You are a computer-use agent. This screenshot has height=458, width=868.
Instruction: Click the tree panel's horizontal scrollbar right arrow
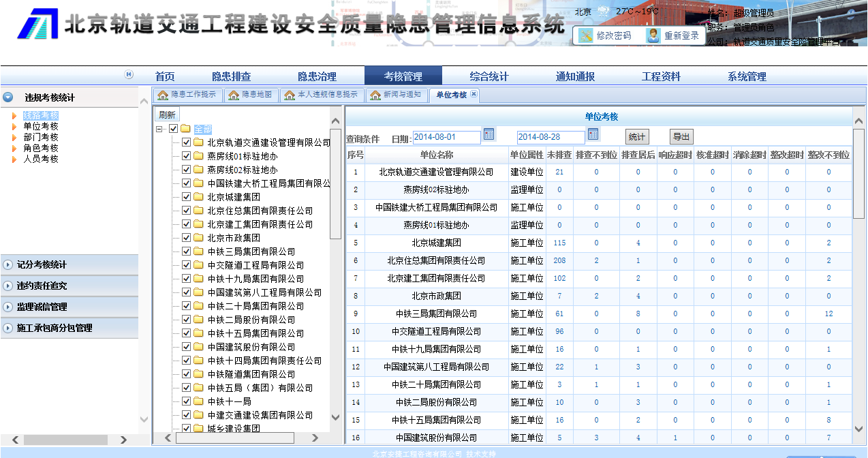click(314, 438)
